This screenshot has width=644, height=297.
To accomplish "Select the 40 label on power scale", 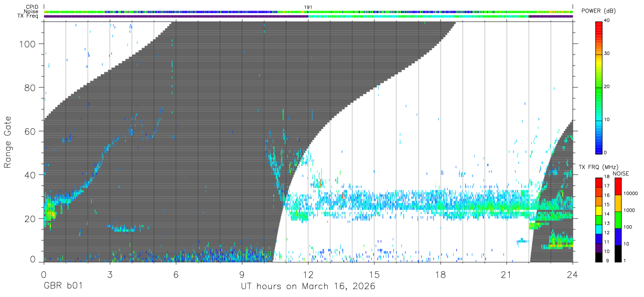I will (x=607, y=21).
